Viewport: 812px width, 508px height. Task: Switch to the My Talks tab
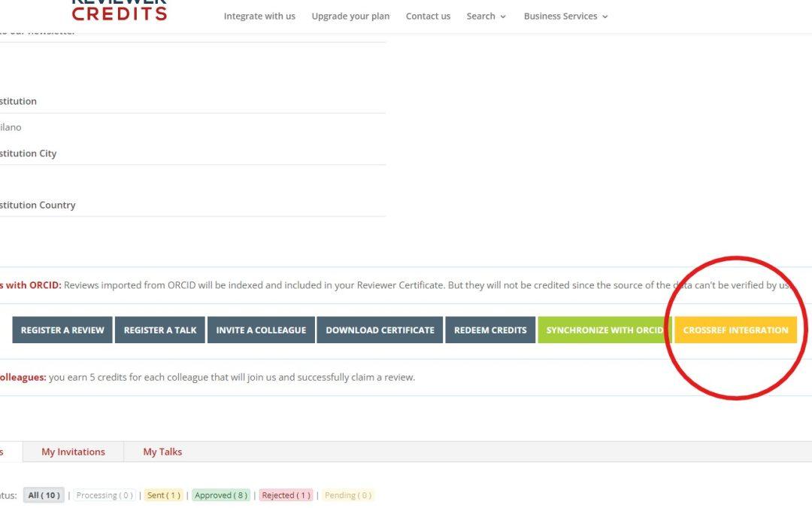(x=162, y=452)
